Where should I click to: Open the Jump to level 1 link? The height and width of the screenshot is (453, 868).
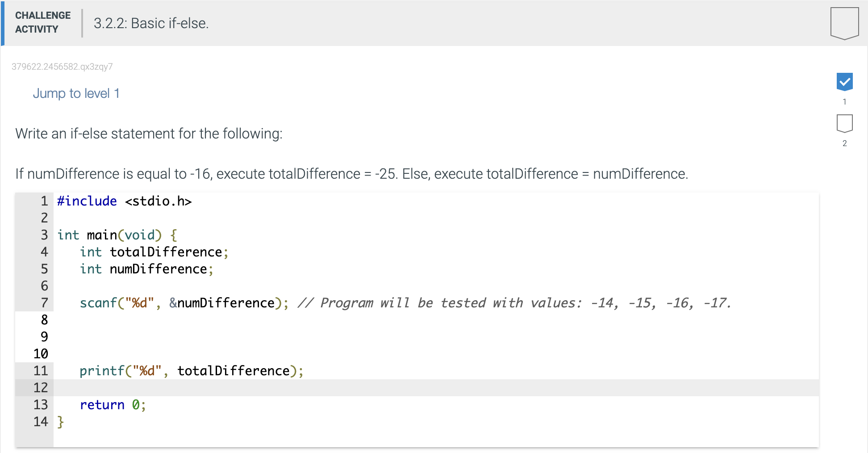click(x=76, y=93)
